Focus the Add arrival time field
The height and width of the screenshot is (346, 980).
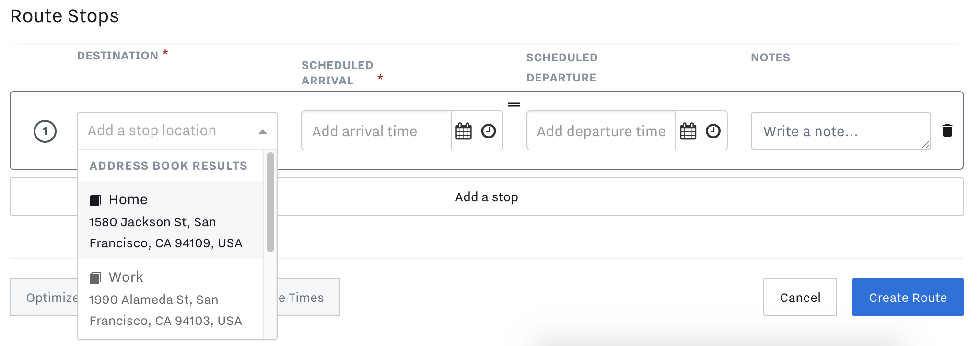[376, 131]
